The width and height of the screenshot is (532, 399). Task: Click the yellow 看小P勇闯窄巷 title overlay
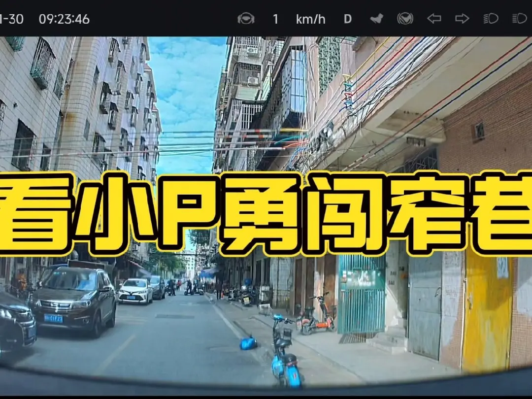266,214
